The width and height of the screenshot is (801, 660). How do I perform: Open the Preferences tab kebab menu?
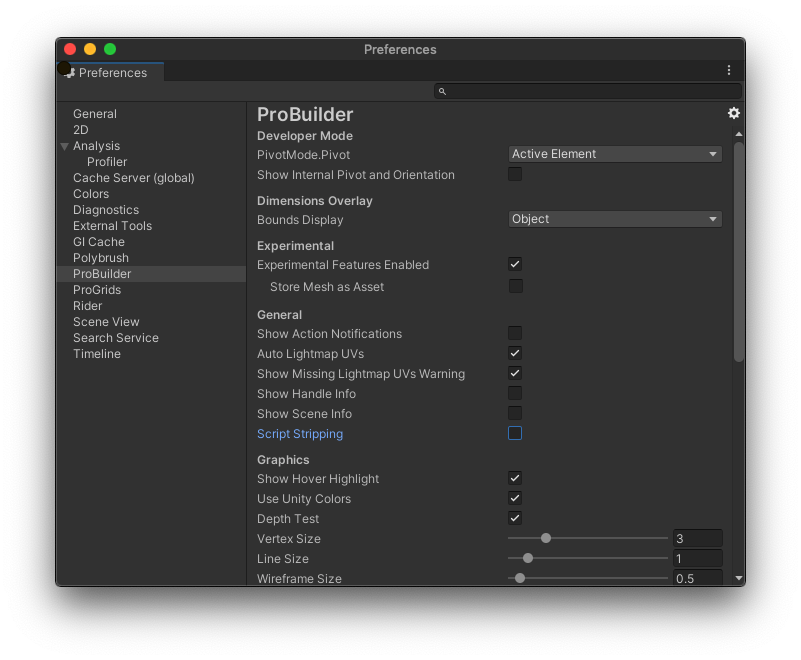729,71
